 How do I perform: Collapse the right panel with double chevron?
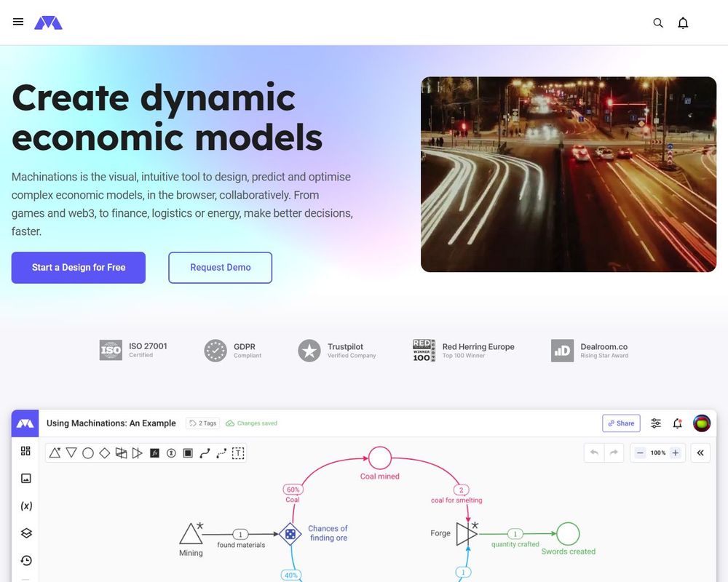tap(700, 453)
